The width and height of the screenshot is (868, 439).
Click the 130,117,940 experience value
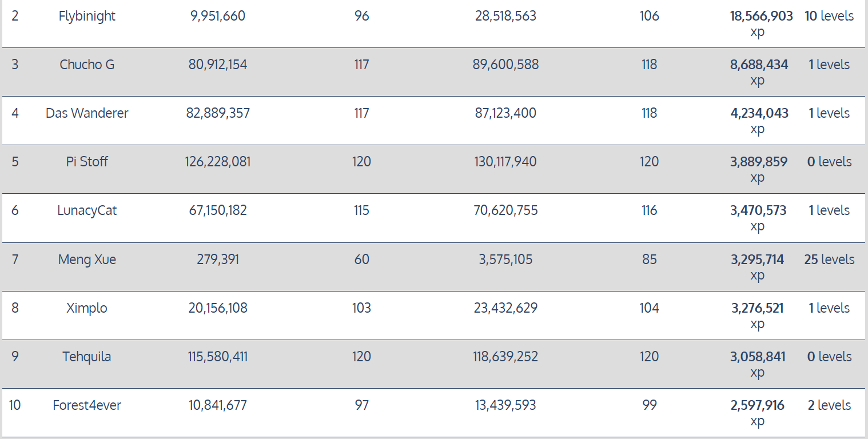(x=505, y=162)
